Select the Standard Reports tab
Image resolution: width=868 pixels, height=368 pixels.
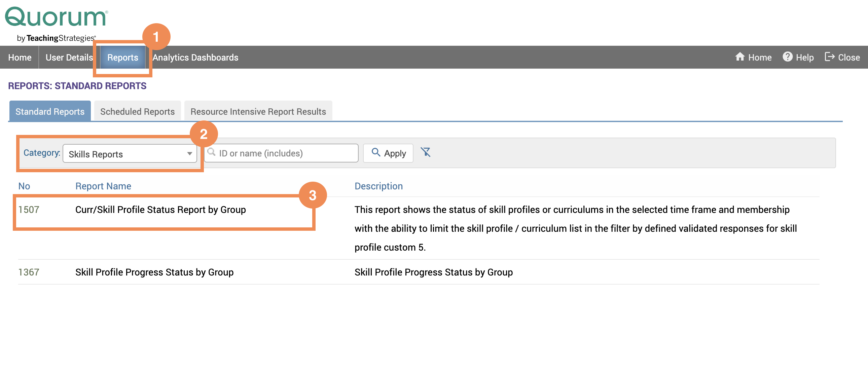click(x=49, y=111)
